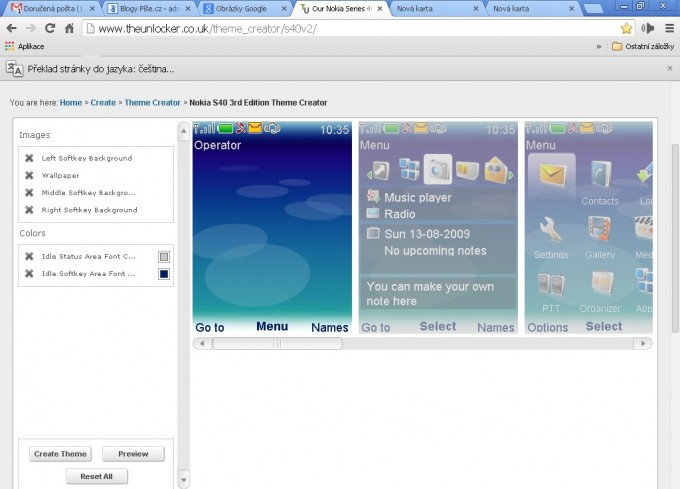Screen dimensions: 680x489
Task: Open the Ostatní záložky bookmarks folder
Action: (x=643, y=46)
